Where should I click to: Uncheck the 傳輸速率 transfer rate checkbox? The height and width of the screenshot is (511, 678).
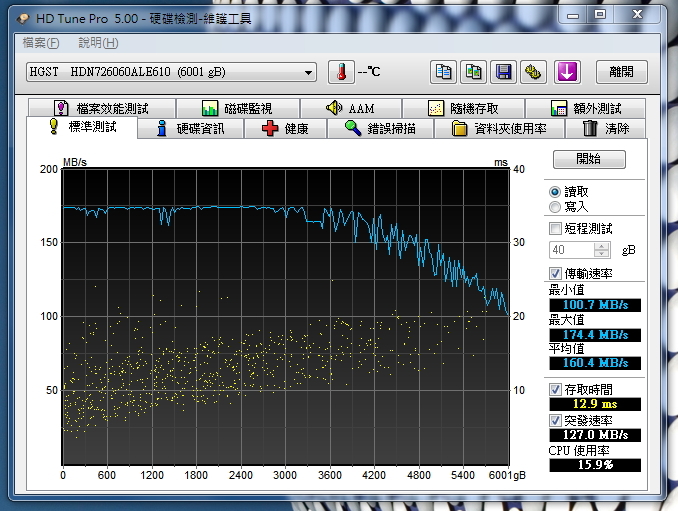(x=556, y=273)
